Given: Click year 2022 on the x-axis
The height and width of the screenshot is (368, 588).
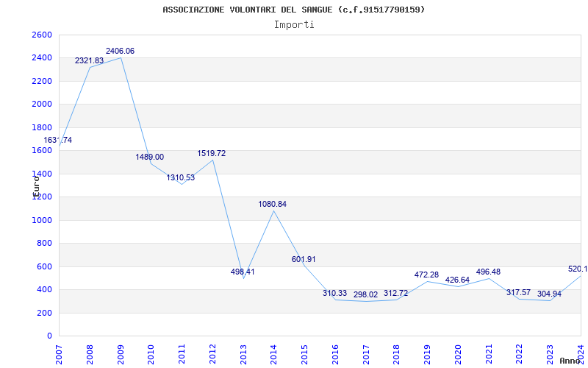Looking at the screenshot, I should [520, 355].
